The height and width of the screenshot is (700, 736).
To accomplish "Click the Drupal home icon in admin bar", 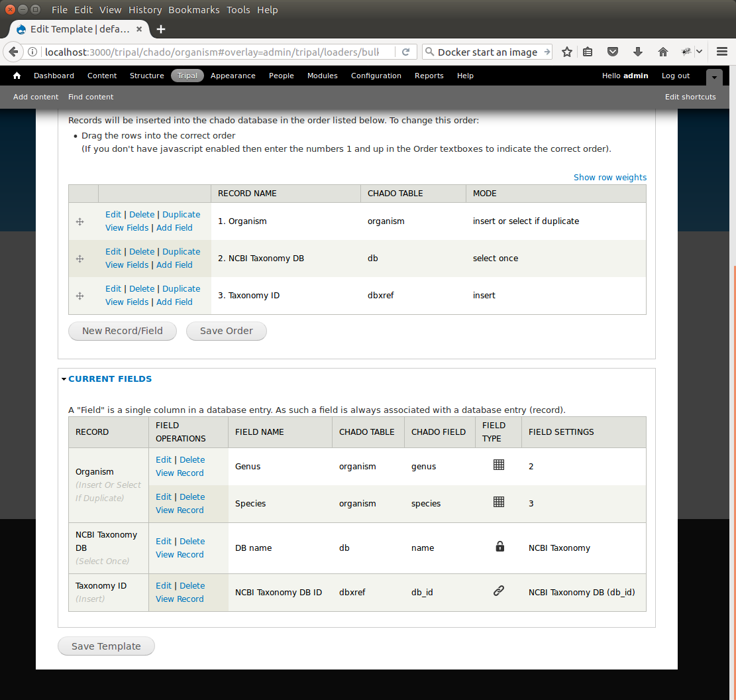I will 17,76.
